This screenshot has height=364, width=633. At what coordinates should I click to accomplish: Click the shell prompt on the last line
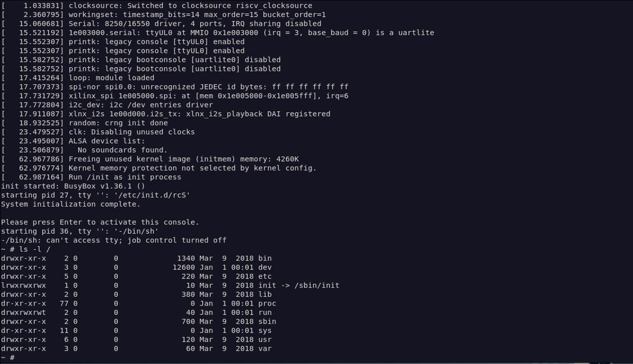[x=8, y=357]
